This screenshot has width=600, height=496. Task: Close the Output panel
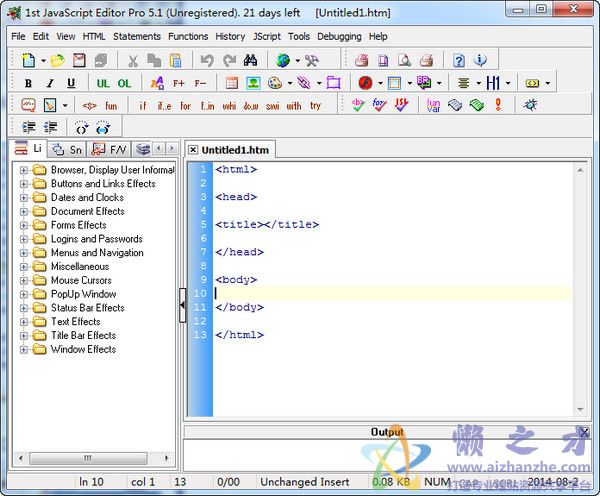584,432
